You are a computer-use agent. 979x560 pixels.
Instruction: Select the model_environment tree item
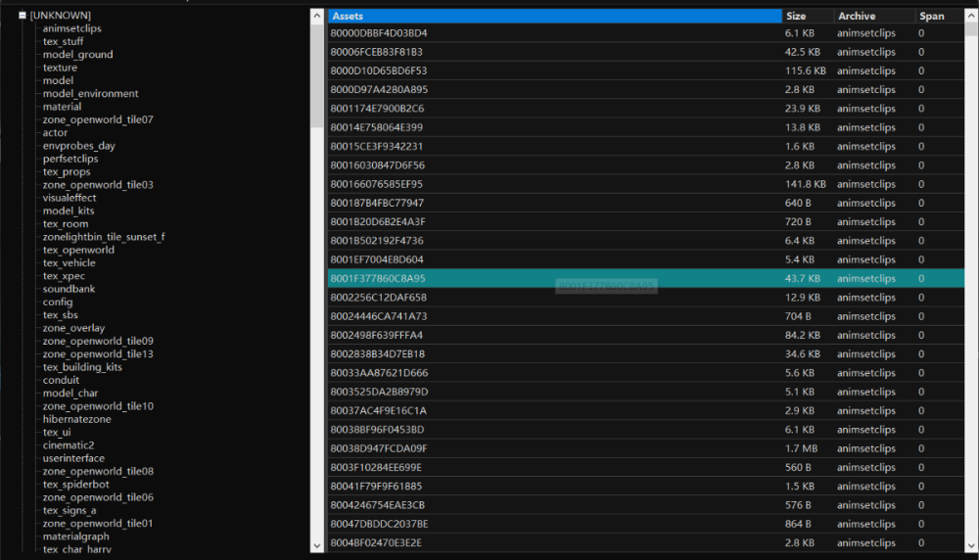click(x=90, y=94)
